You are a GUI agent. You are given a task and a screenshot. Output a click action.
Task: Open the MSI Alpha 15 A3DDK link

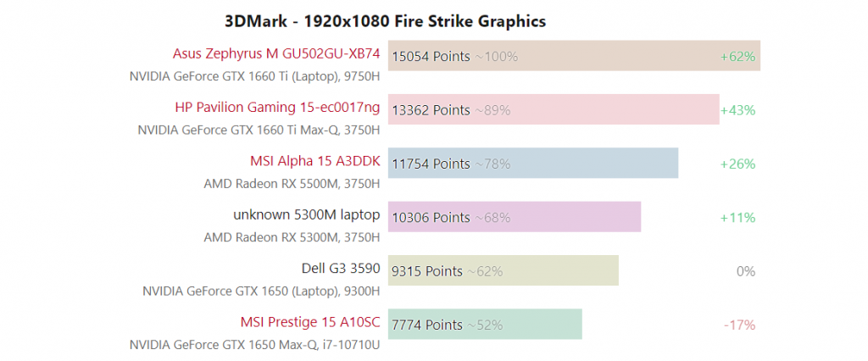[314, 161]
